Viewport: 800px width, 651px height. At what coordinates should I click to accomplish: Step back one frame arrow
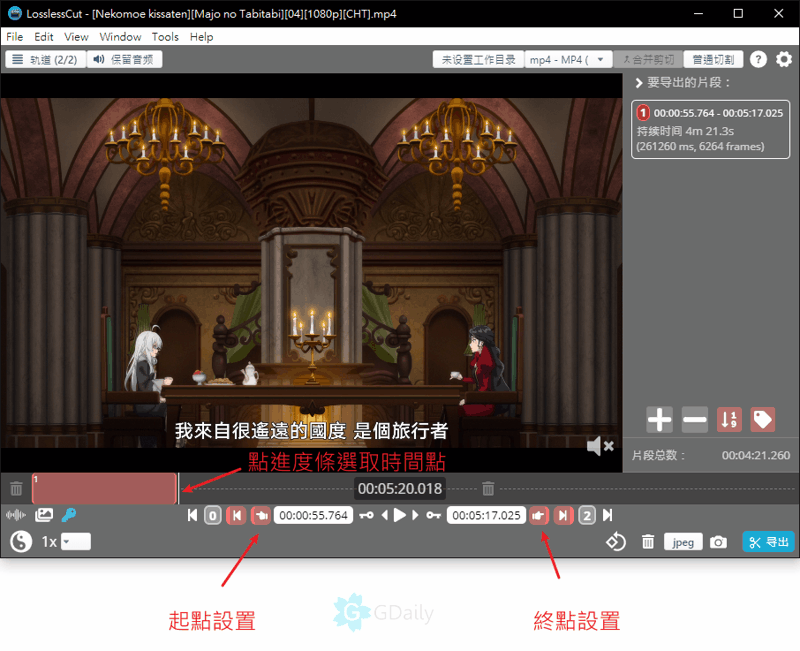tap(385, 515)
